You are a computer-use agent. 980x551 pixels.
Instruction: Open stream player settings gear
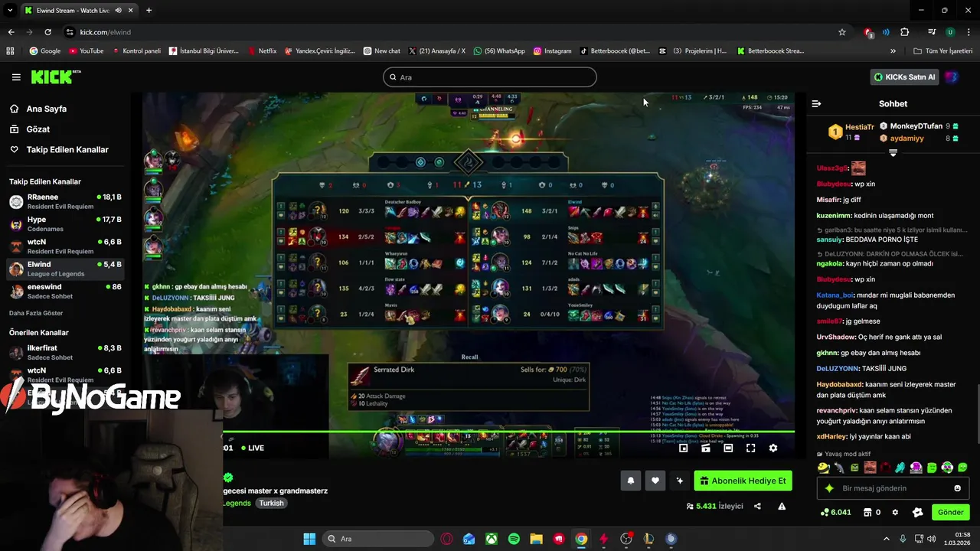coord(773,448)
